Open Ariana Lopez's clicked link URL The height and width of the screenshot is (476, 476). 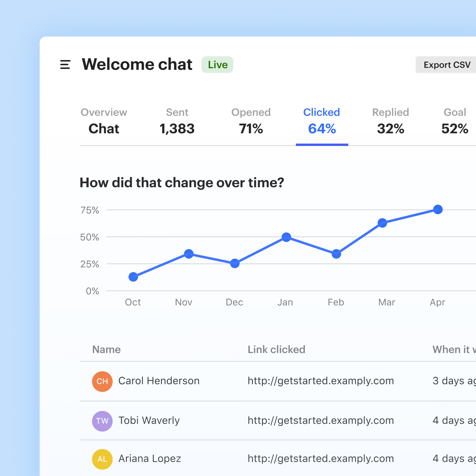[321, 459]
